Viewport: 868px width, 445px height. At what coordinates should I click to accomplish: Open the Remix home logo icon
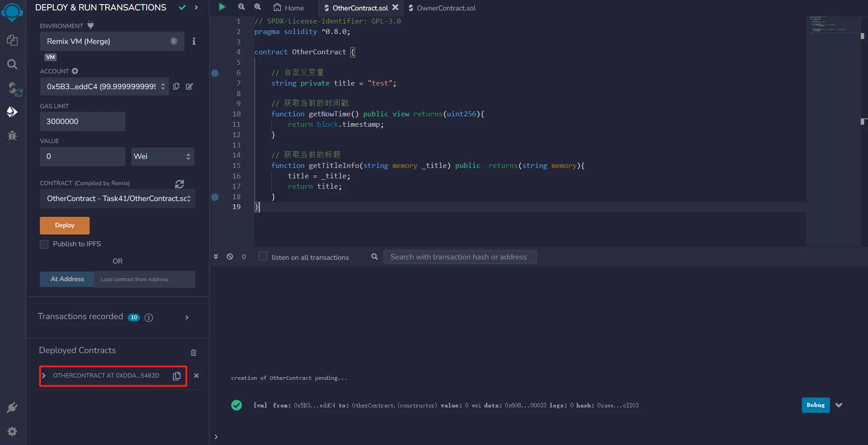coord(12,12)
